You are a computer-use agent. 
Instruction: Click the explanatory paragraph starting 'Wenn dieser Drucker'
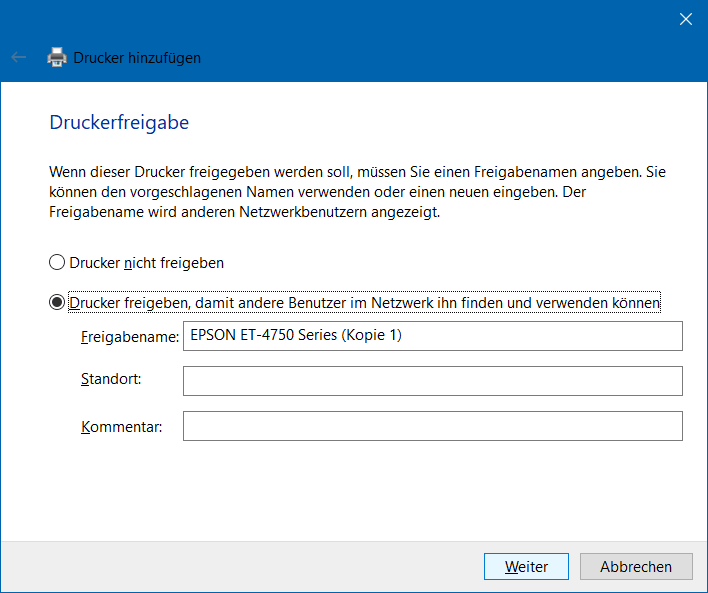pyautogui.click(x=356, y=192)
